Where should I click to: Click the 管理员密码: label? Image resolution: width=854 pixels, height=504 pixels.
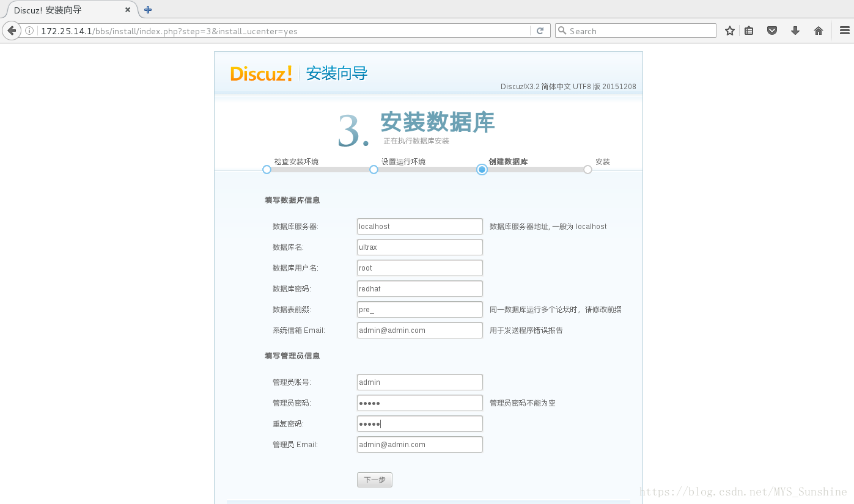coord(292,403)
